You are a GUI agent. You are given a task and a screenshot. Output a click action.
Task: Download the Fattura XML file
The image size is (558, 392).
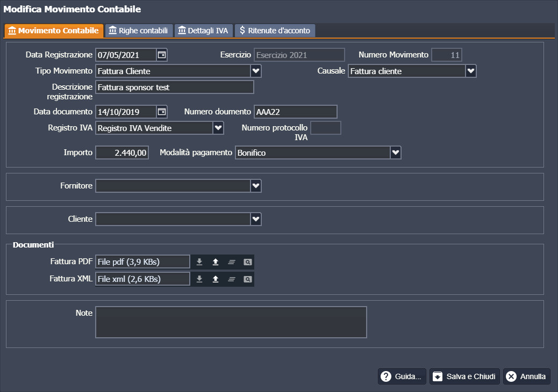(x=199, y=279)
